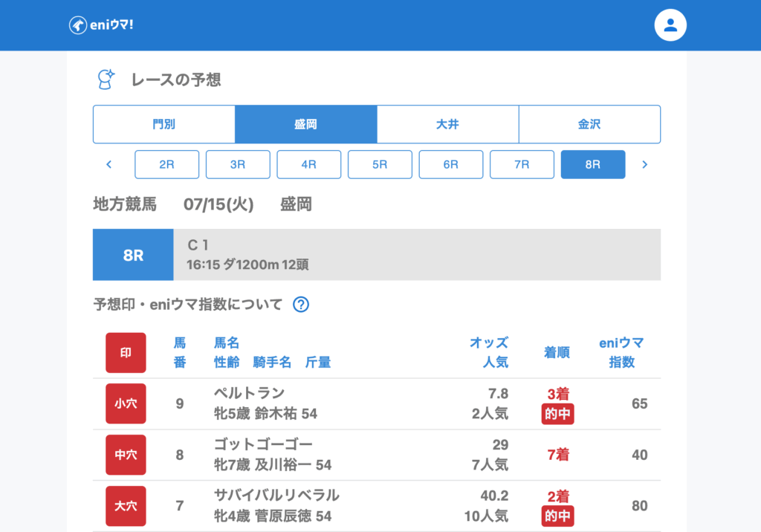This screenshot has height=532, width=761.
Task: Click the race prediction heading icon
Action: click(x=106, y=80)
